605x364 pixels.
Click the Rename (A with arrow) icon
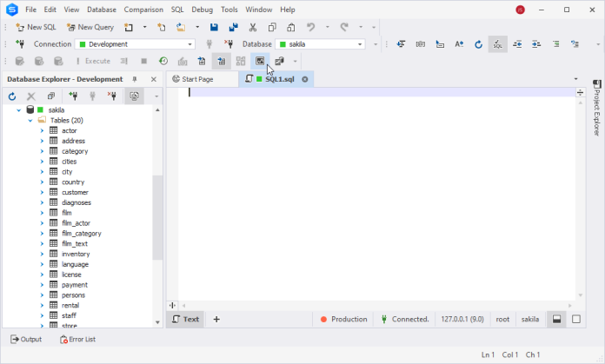pos(459,44)
